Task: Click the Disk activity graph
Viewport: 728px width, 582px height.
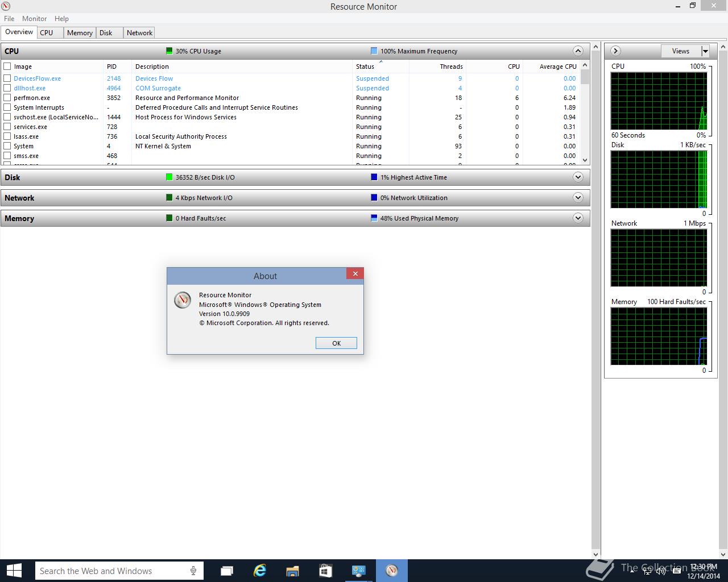Action: tap(659, 180)
